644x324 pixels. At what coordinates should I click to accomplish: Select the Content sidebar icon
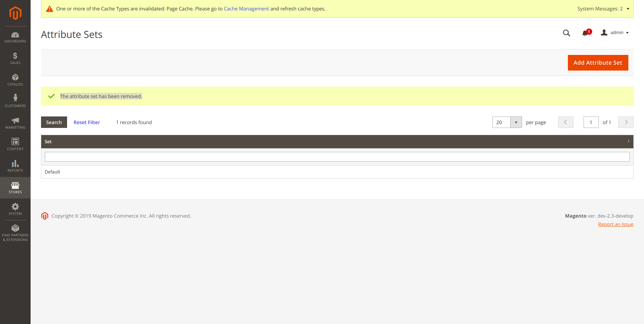(x=15, y=144)
